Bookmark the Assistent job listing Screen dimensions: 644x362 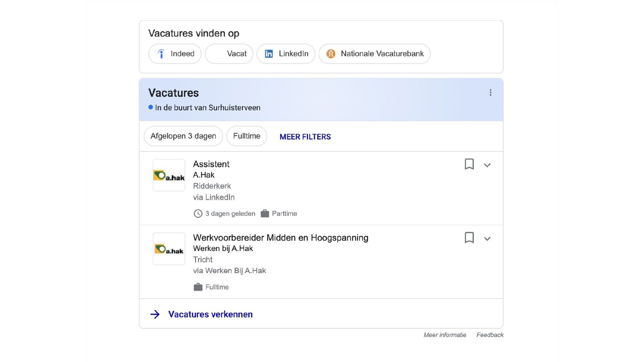(x=469, y=164)
